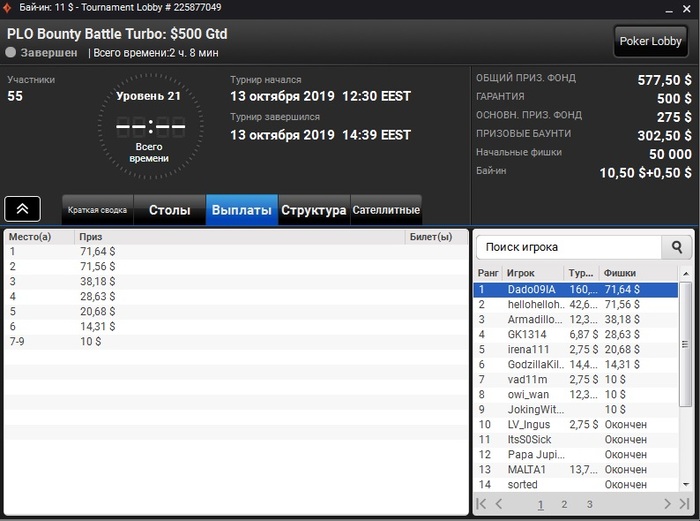Collapse header with double chevron button
Image resolution: width=700 pixels, height=521 pixels.
pyautogui.click(x=22, y=208)
